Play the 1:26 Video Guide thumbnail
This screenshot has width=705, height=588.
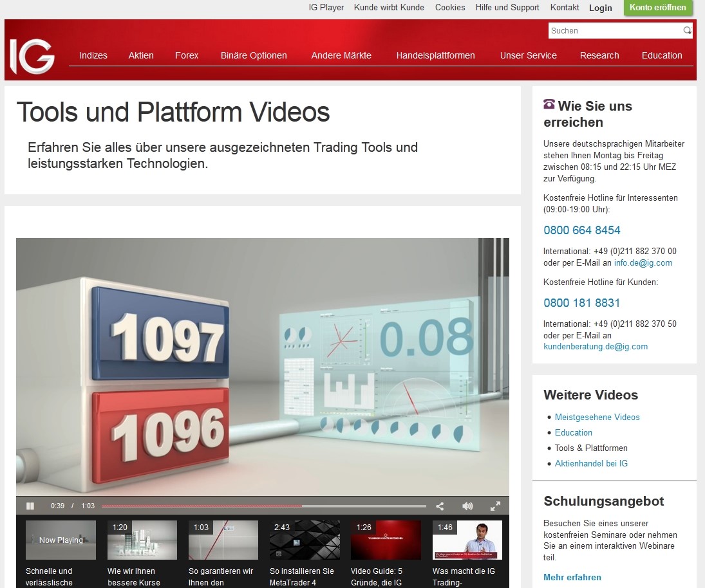tap(386, 540)
